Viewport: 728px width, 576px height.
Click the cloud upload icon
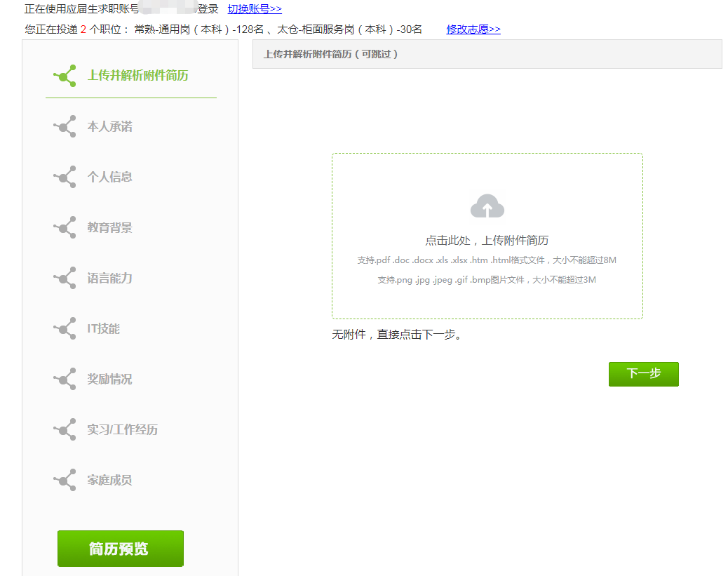[487, 206]
